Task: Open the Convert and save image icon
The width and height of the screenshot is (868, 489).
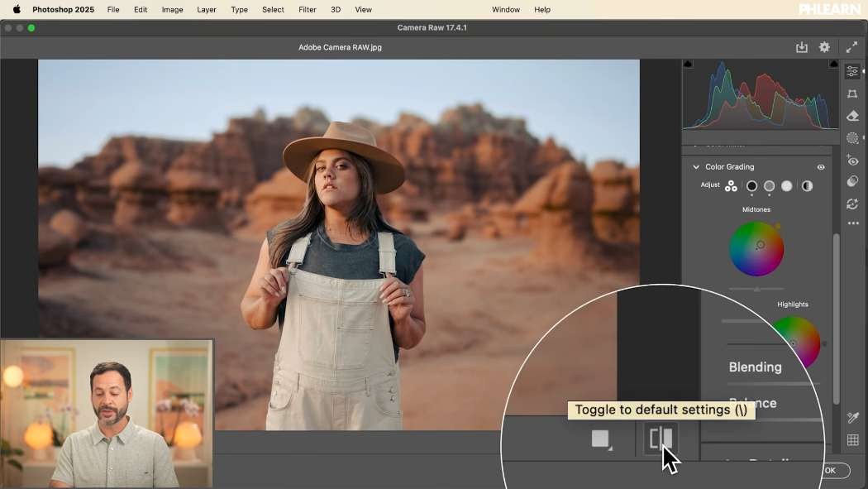Action: pyautogui.click(x=802, y=48)
